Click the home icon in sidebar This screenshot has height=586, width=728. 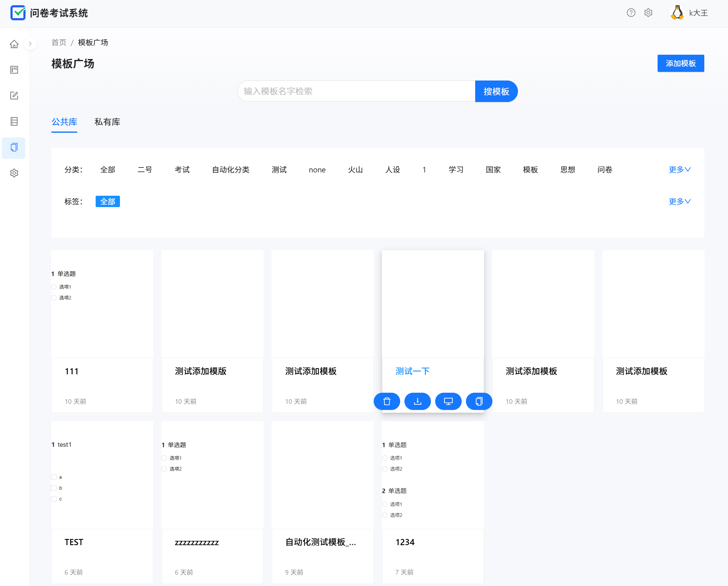click(x=14, y=44)
